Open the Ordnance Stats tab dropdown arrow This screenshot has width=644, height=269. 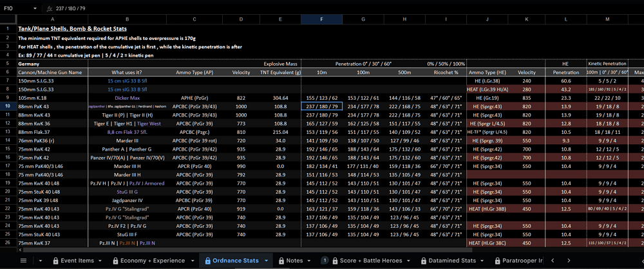pos(266,261)
